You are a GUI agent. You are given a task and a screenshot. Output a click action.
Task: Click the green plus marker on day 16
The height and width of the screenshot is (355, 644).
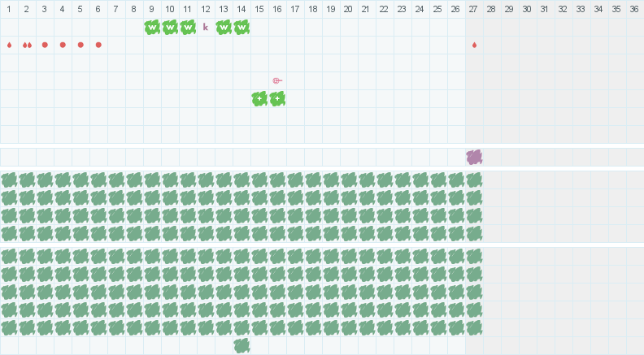[277, 98]
